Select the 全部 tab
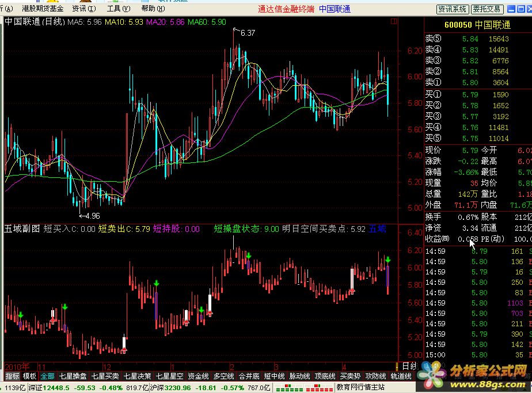The height and width of the screenshot is (393, 532). 47,376
